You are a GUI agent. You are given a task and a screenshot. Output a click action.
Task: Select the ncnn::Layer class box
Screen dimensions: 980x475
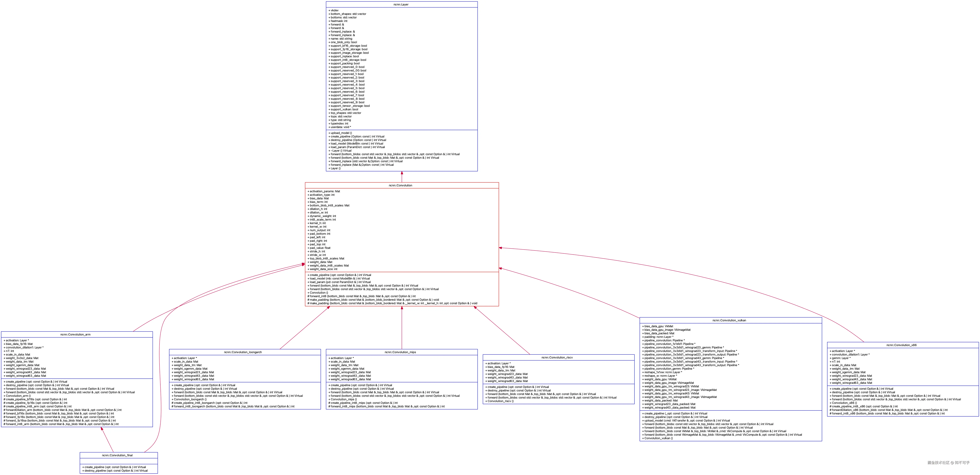[x=401, y=86]
